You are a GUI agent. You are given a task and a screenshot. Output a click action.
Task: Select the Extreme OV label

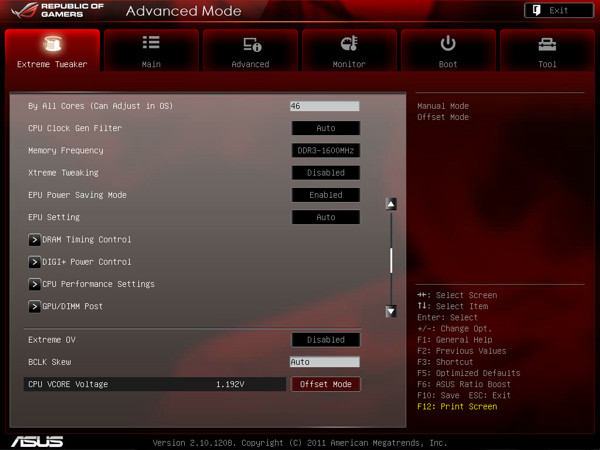pyautogui.click(x=52, y=340)
